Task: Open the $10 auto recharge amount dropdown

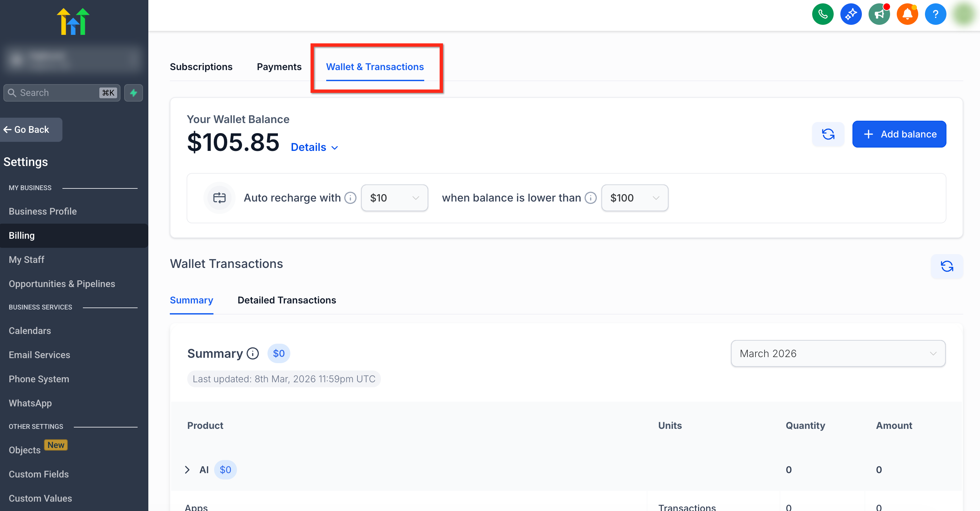Action: pos(394,198)
